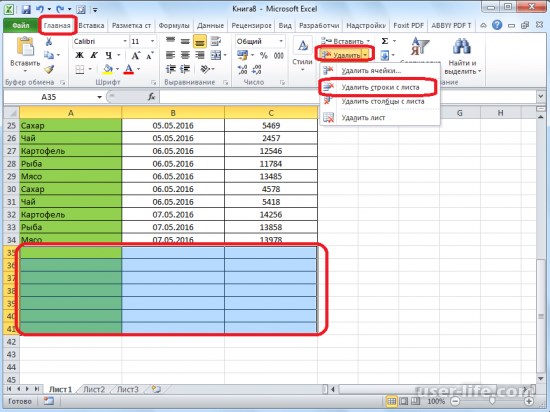Click the Name Box showing A35
The image size is (550, 412).
[x=49, y=97]
